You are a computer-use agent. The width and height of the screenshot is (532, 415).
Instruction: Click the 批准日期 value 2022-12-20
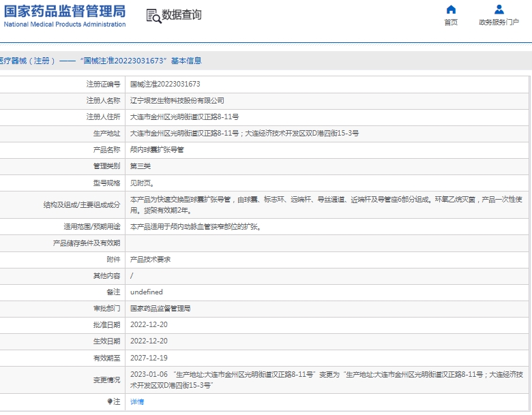149,324
